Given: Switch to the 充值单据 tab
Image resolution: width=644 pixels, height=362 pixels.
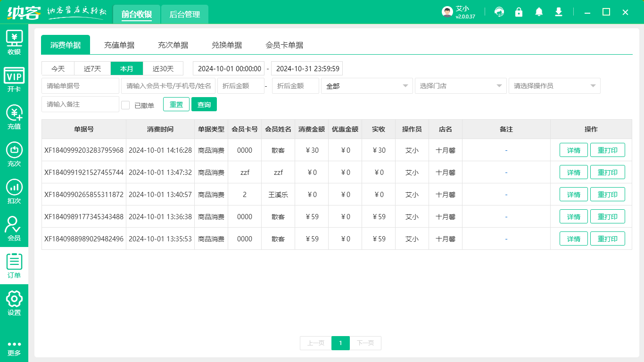Looking at the screenshot, I should pyautogui.click(x=119, y=45).
